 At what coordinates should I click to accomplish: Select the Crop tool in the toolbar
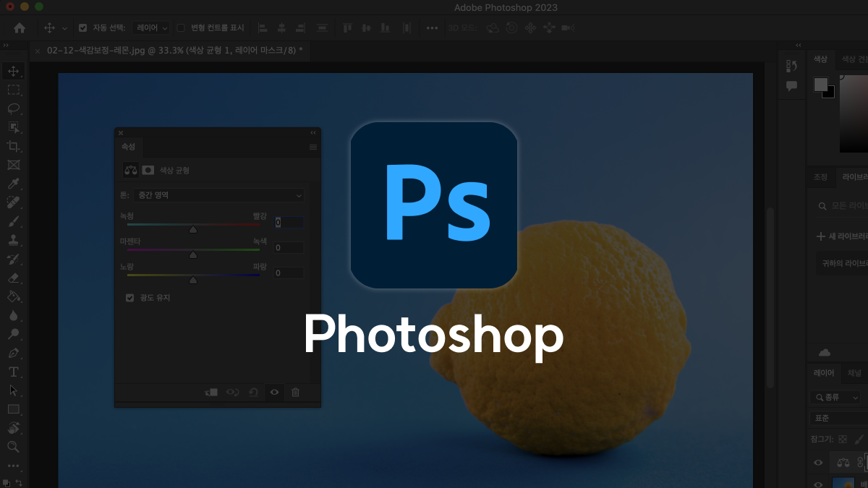(13, 146)
